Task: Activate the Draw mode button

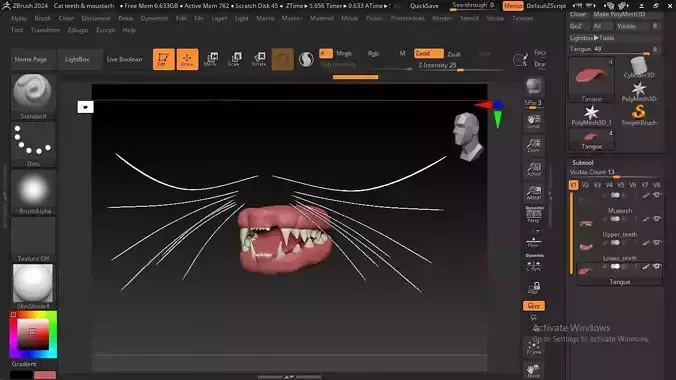Action: tap(187, 59)
